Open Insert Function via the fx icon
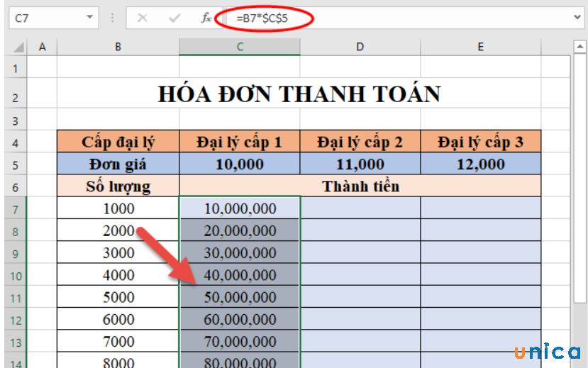The height and width of the screenshot is (368, 588). click(206, 18)
